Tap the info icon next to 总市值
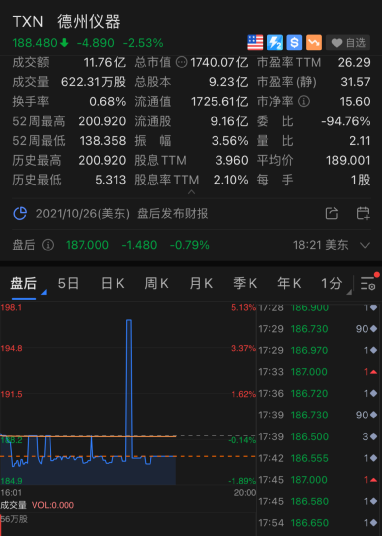 pyautogui.click(x=182, y=62)
